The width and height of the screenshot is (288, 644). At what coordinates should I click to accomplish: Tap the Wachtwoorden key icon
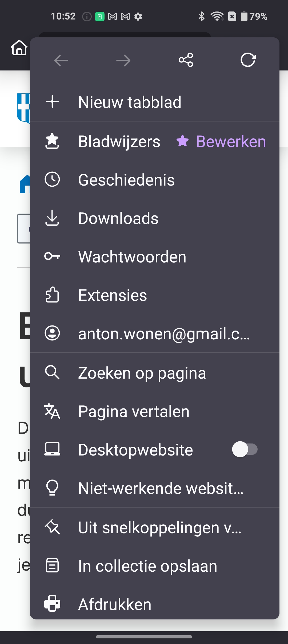pos(52,257)
